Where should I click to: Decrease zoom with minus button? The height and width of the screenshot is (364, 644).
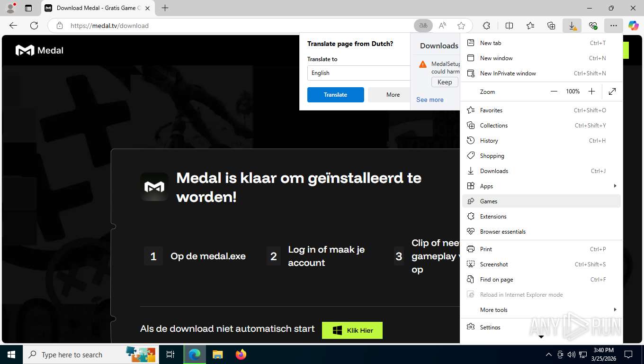click(x=554, y=91)
